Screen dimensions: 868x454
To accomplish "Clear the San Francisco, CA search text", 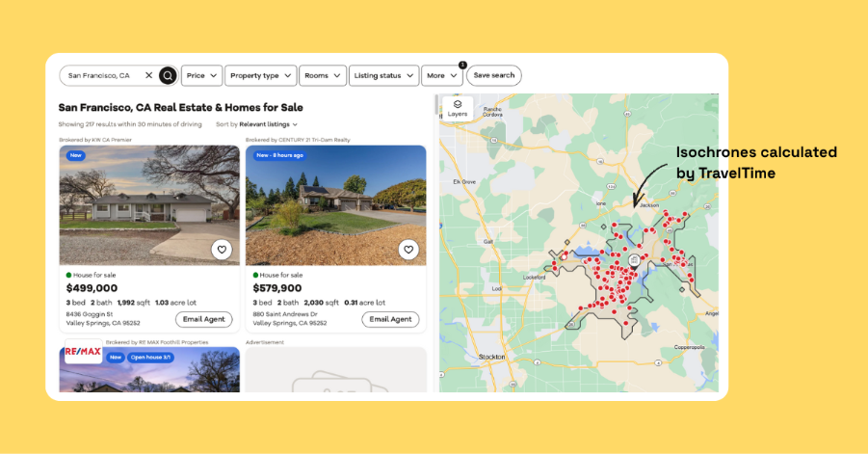I will click(148, 75).
